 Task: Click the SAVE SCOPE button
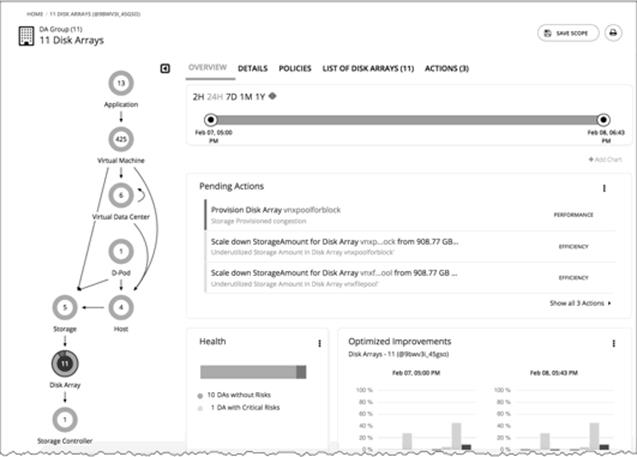pos(568,33)
